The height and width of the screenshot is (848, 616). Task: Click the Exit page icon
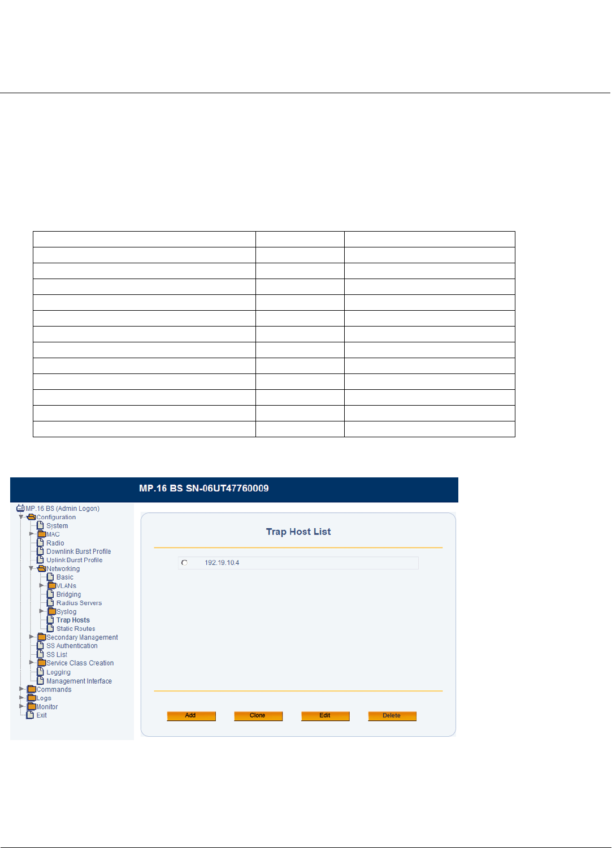click(x=31, y=715)
